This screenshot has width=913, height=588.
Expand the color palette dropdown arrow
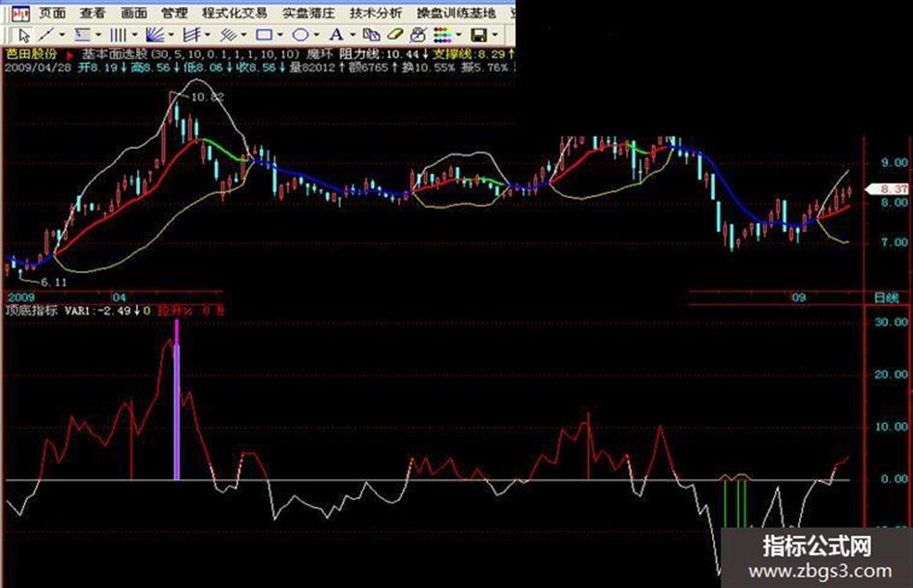460,36
